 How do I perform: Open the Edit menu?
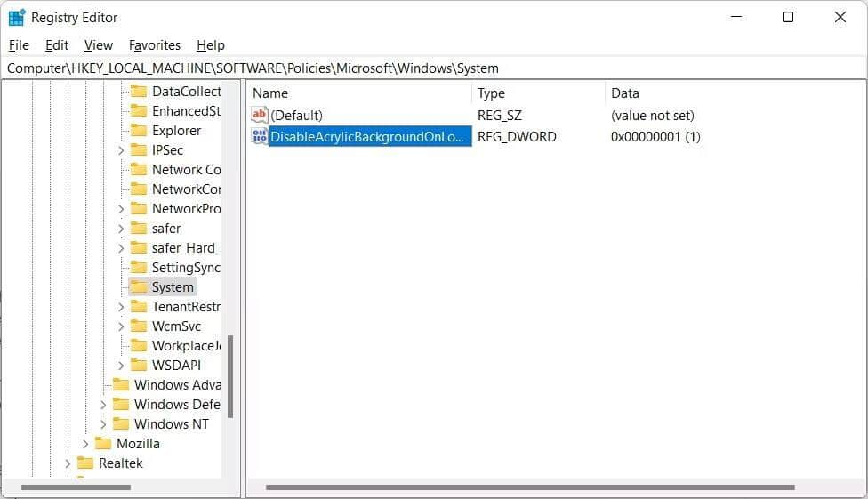coord(57,45)
